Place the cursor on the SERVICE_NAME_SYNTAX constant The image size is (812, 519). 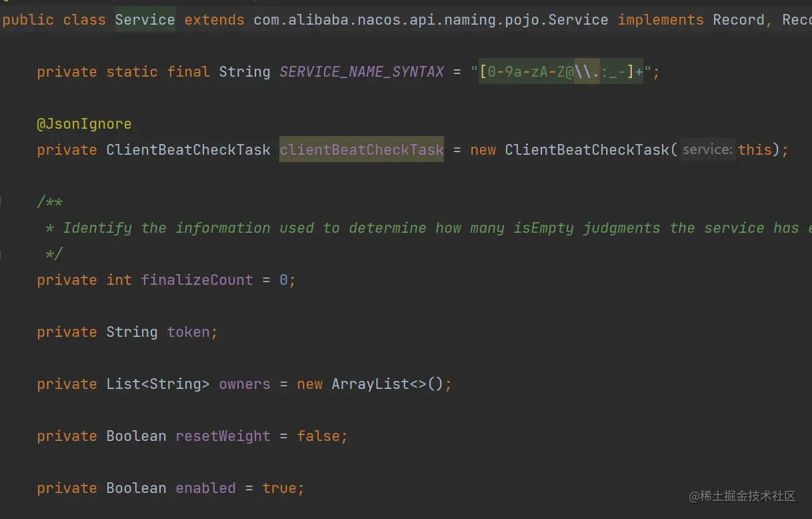(362, 72)
